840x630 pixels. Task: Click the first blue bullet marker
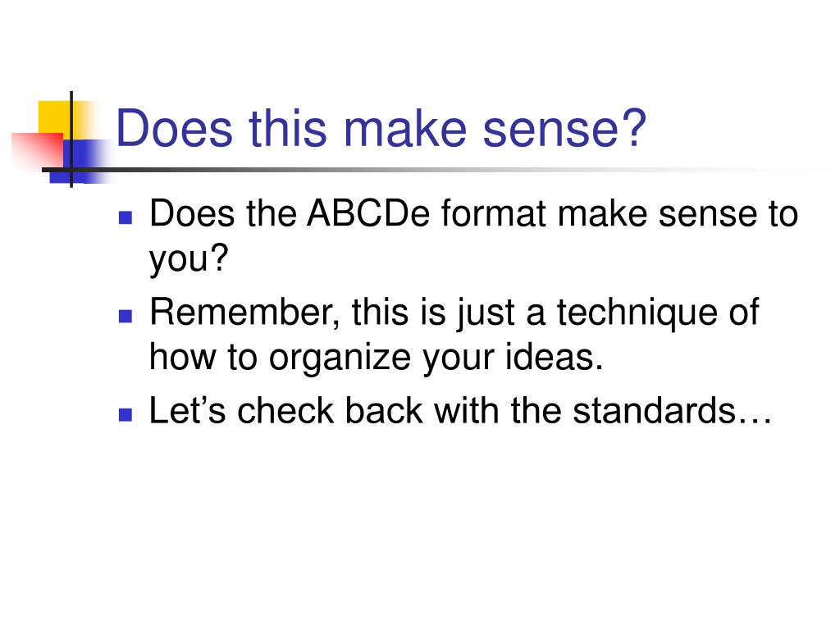coord(126,217)
